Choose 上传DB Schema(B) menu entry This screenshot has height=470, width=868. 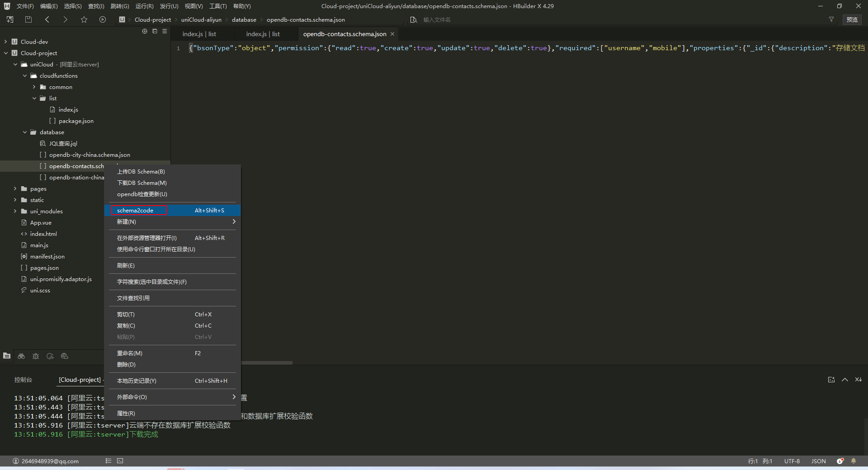(172, 171)
